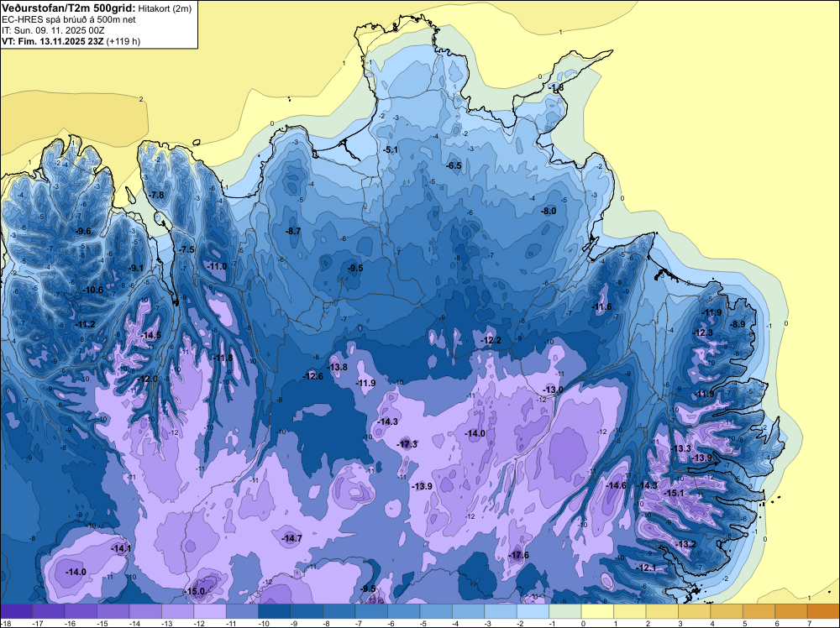Select the -14.5 temperature value

click(x=150, y=335)
